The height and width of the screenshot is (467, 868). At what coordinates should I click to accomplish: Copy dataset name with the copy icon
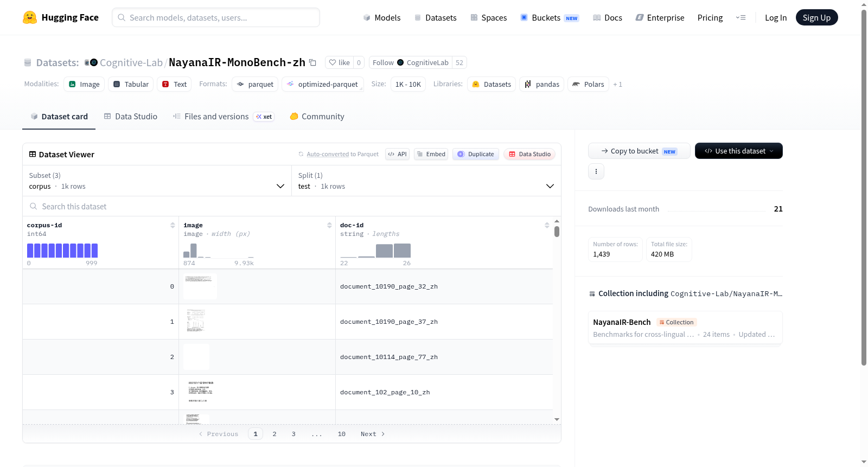pyautogui.click(x=312, y=62)
